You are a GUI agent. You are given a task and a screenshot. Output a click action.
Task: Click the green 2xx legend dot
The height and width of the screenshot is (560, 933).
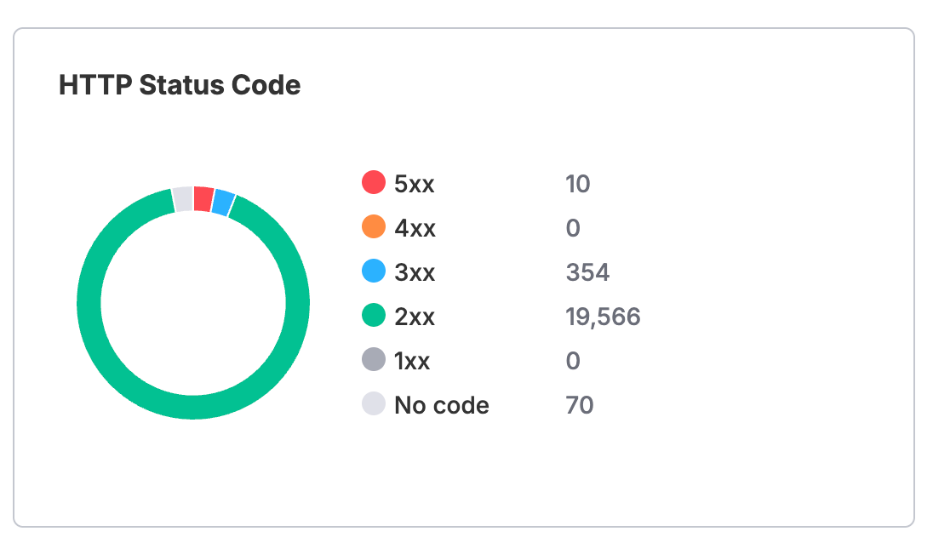(374, 315)
